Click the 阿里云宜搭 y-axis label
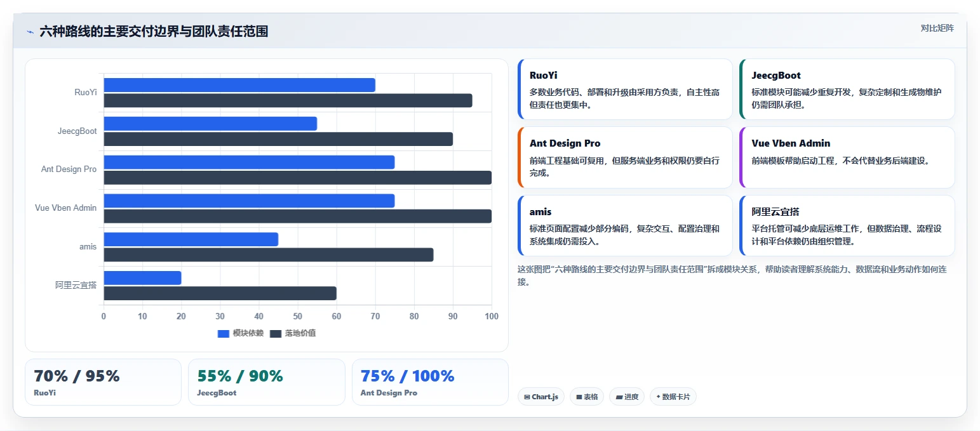This screenshot has width=980, height=431. tap(76, 286)
